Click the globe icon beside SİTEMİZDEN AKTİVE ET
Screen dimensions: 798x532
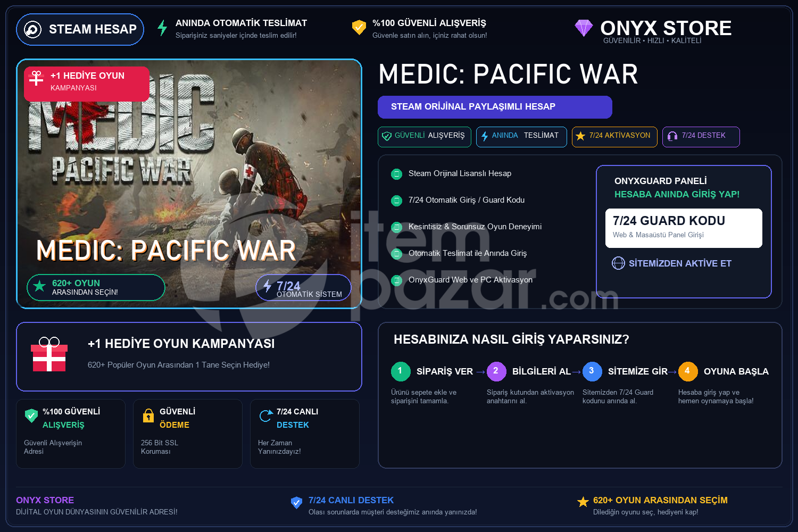click(x=618, y=263)
